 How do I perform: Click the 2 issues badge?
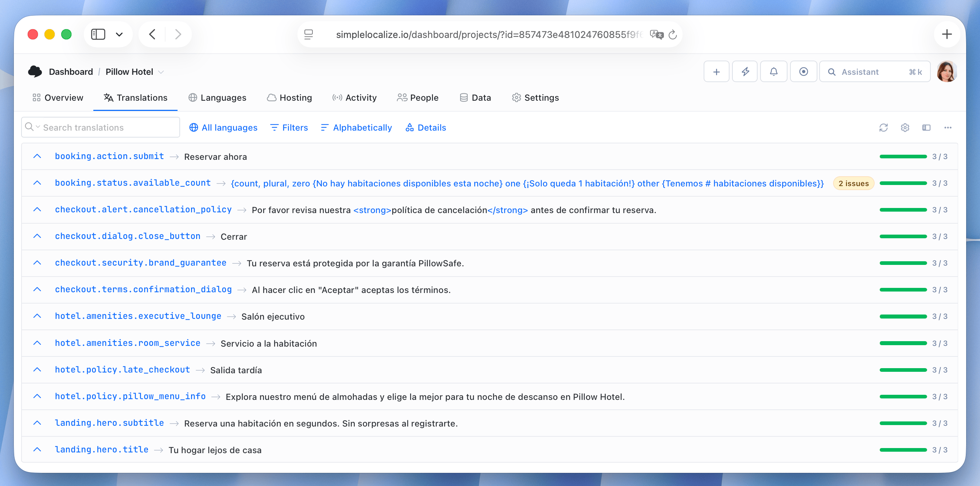[853, 183]
